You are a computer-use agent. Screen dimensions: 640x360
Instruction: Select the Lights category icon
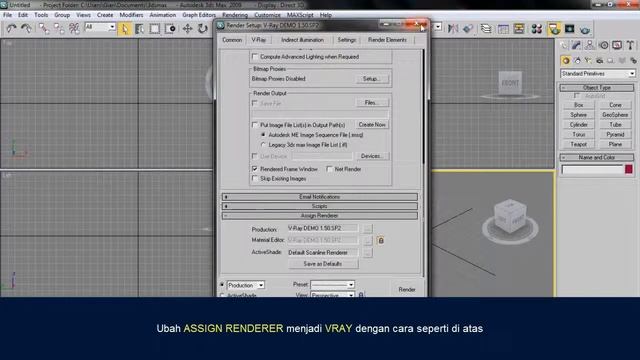[588, 61]
